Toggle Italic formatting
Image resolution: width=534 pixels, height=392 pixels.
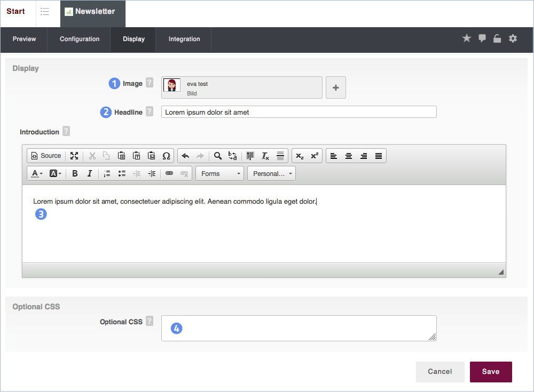90,173
